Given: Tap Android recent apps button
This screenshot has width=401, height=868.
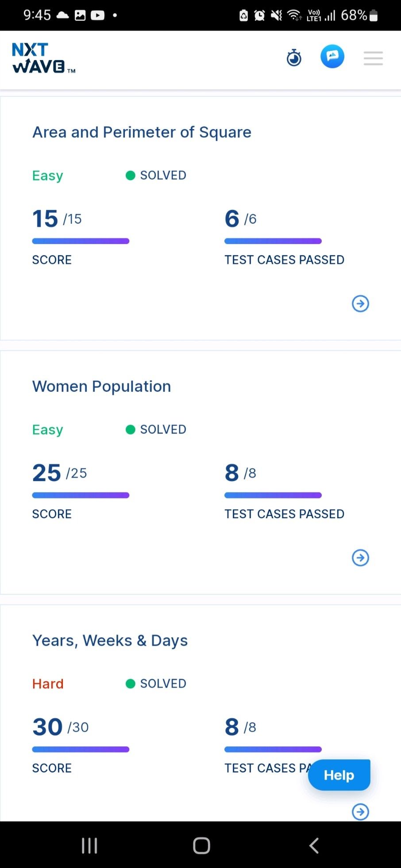Looking at the screenshot, I should coord(89,845).
